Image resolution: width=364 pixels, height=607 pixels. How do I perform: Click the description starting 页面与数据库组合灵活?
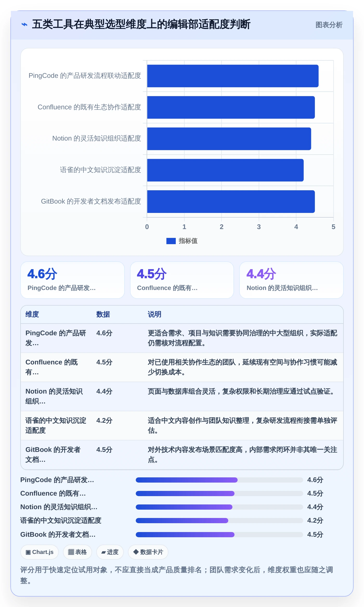pos(242,391)
